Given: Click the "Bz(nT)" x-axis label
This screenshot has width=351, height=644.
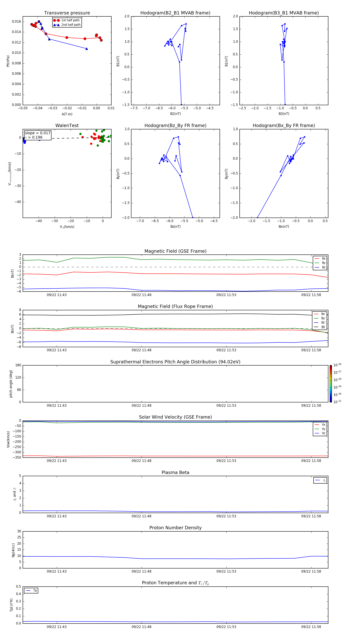Looking at the screenshot, I should (x=175, y=227).
